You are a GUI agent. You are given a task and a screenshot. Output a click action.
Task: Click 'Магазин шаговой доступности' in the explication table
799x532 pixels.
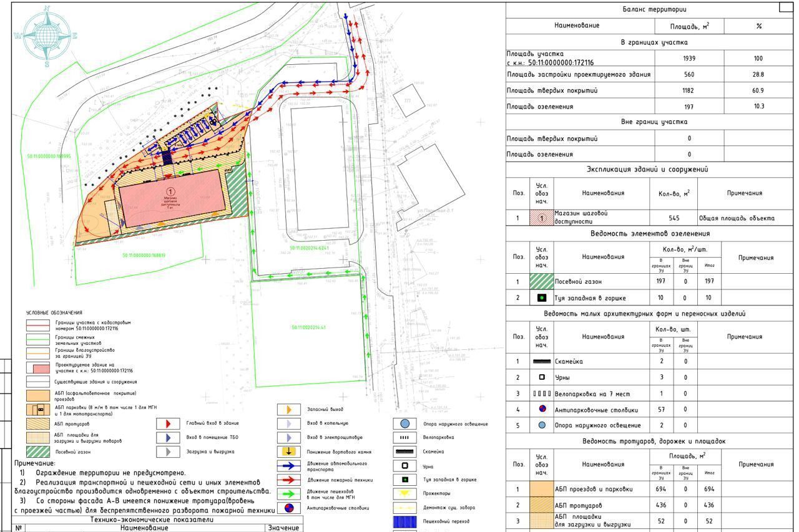tap(581, 217)
